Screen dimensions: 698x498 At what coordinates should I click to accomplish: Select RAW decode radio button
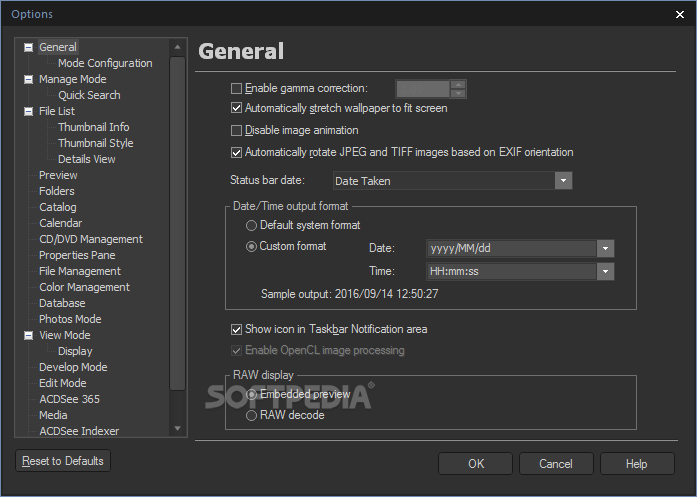pyautogui.click(x=251, y=416)
